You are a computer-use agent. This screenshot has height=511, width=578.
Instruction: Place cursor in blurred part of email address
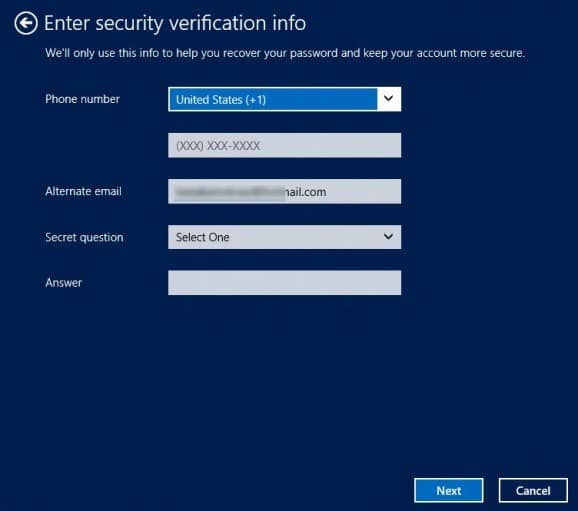coord(229,192)
